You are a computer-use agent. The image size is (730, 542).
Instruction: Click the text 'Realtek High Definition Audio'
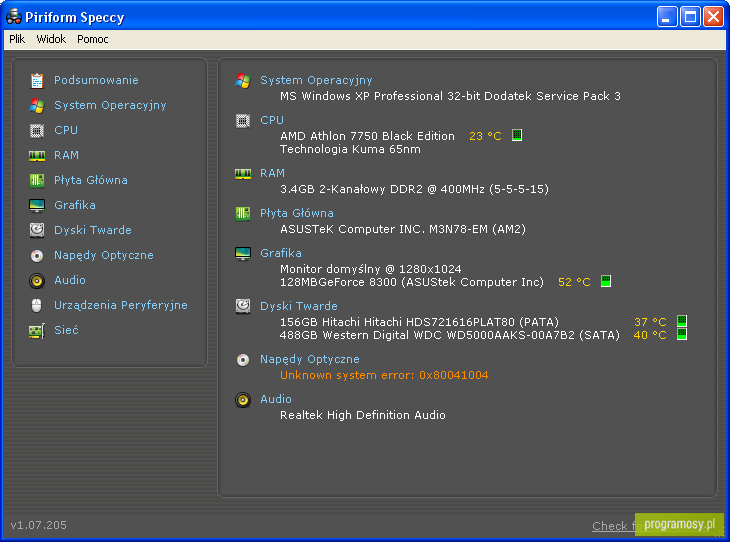click(363, 415)
